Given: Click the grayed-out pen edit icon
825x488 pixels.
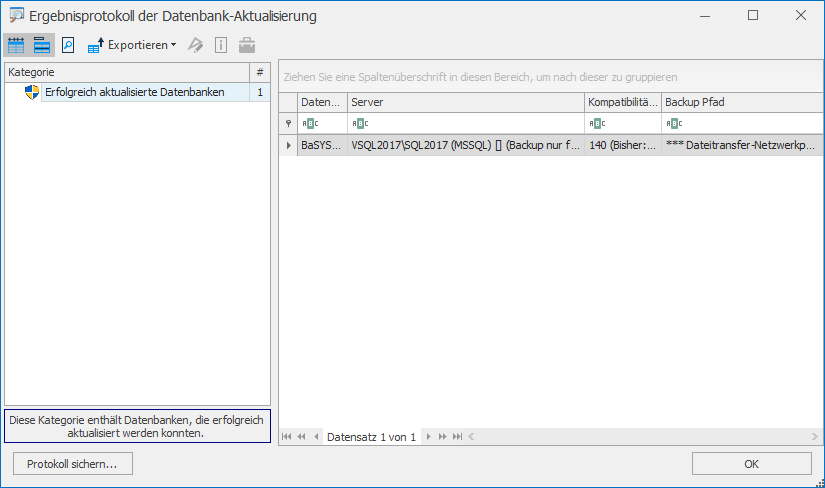Looking at the screenshot, I should 196,45.
